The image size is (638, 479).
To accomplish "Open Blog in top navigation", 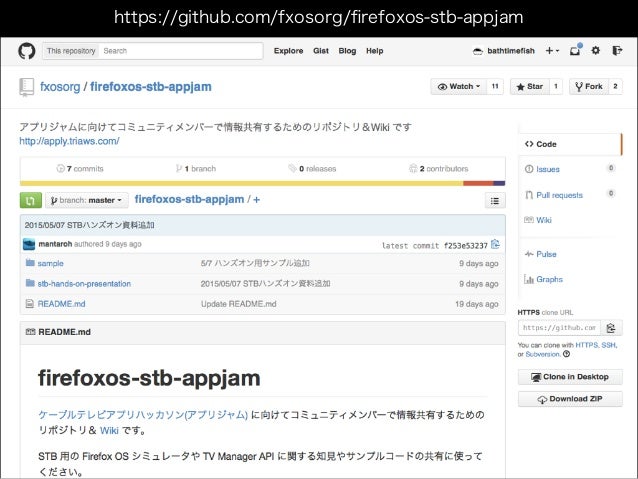I will click(x=347, y=51).
